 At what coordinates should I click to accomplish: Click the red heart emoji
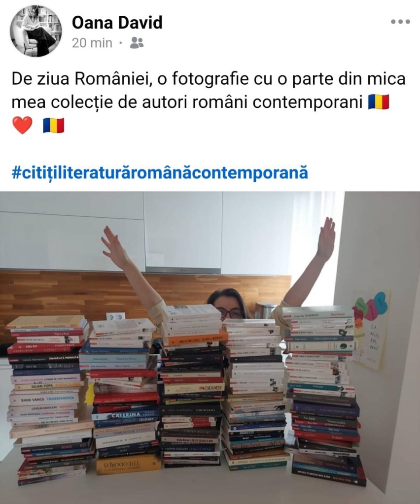tap(22, 125)
